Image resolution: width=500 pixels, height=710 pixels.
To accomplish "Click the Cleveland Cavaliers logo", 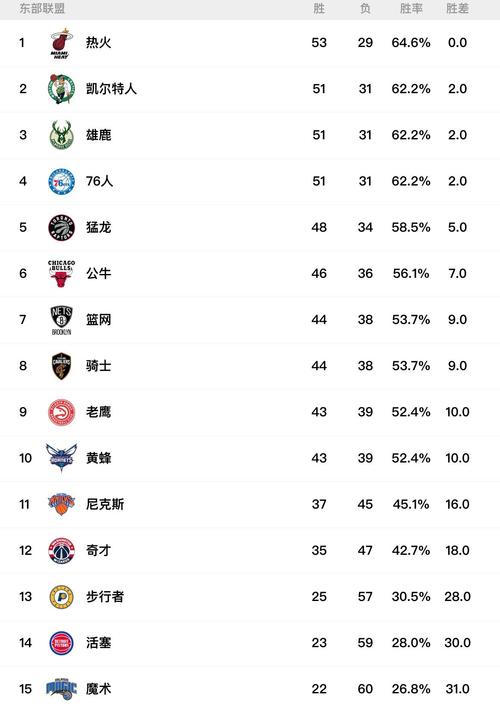I will pos(61,366).
